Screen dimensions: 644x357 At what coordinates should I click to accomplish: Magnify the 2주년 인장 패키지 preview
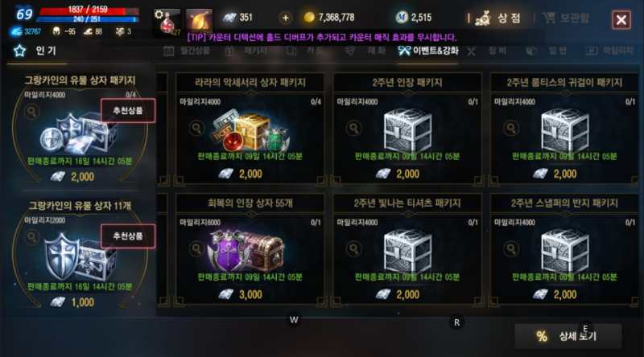click(353, 129)
